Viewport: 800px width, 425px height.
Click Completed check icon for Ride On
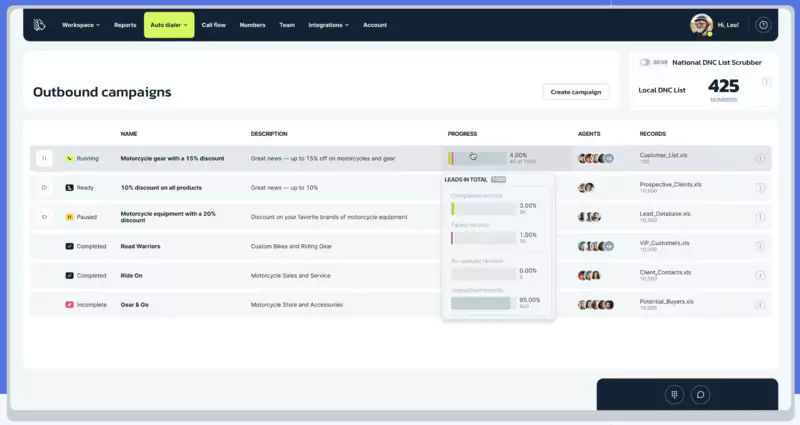tap(69, 276)
